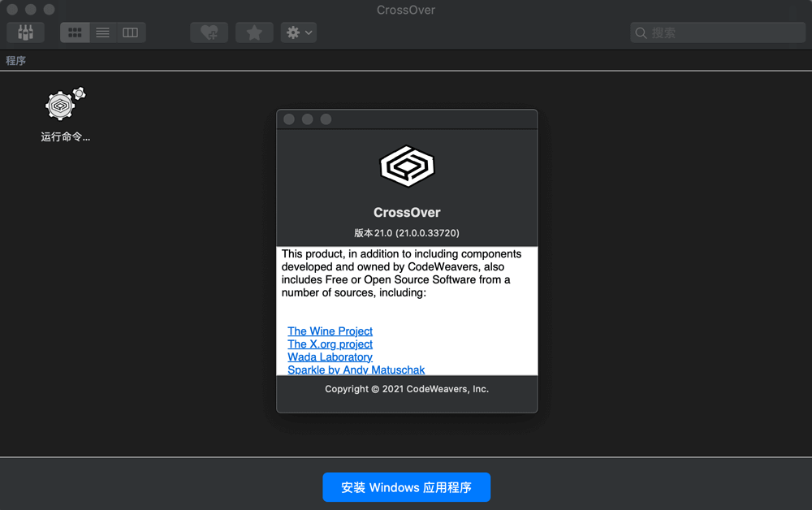812x510 pixels.
Task: Click the 版本 21.0 version text
Action: tap(407, 233)
